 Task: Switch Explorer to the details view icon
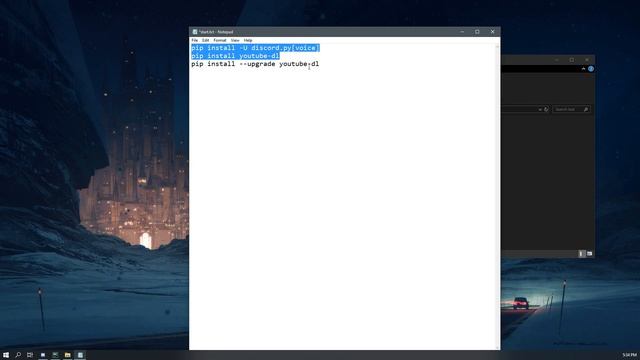coord(582,254)
